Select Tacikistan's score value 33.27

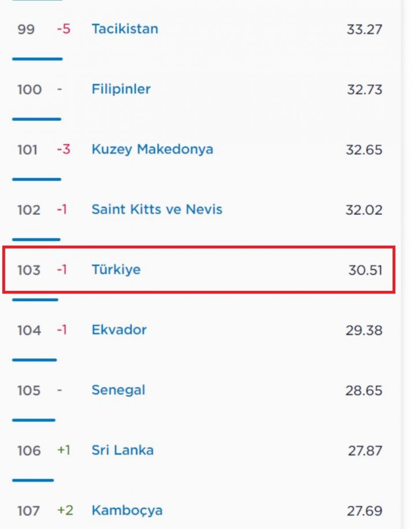point(364,30)
